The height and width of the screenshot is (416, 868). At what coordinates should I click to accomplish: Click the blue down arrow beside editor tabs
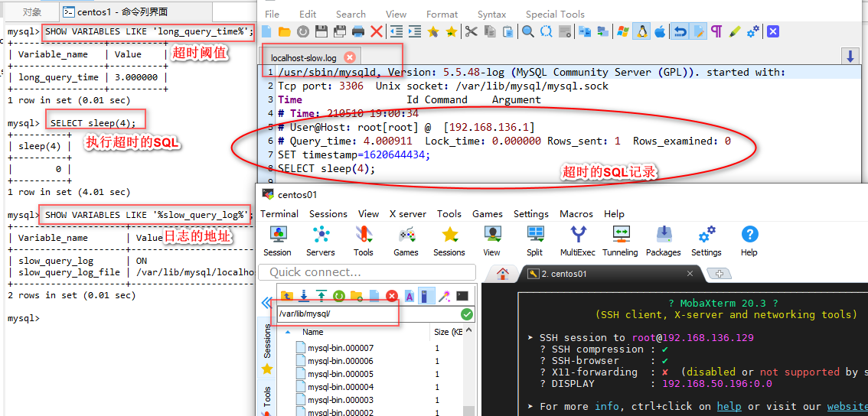[x=849, y=57]
